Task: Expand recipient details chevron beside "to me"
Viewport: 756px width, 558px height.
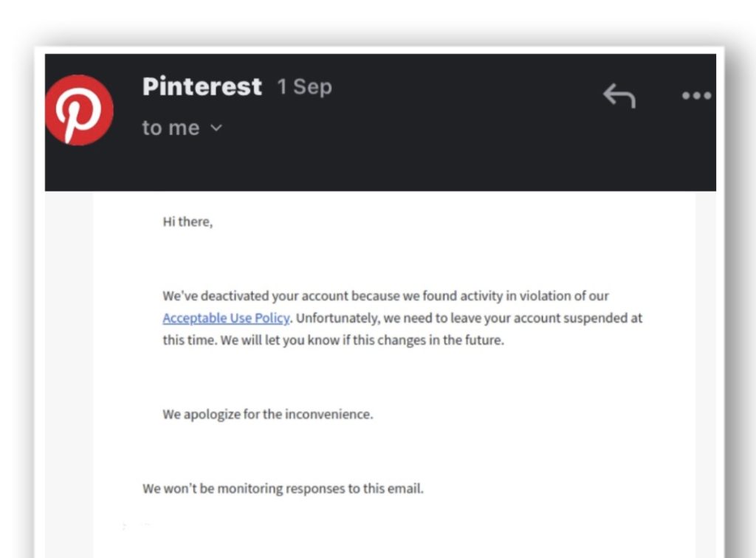Action: [x=216, y=128]
